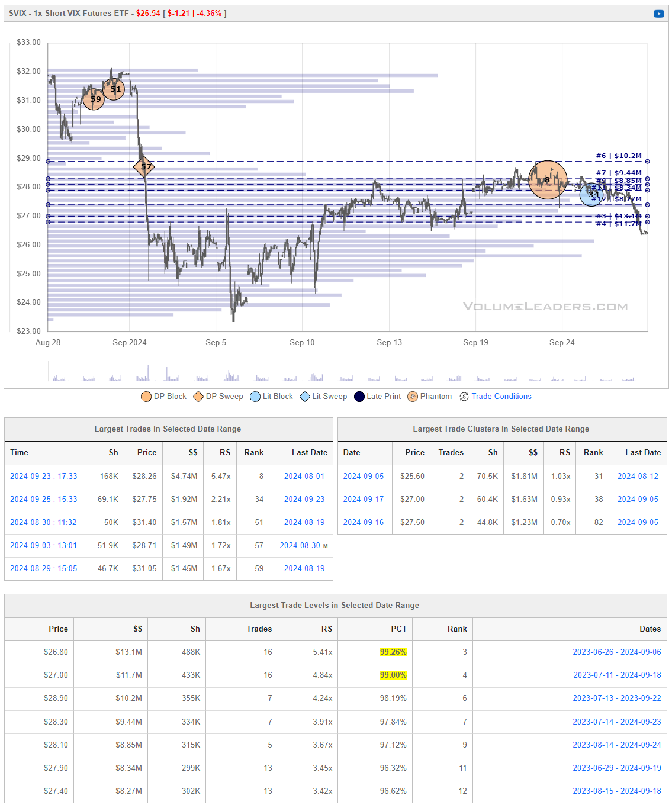This screenshot has width=672, height=808.
Task: Click cluster last date 2024-08-12
Action: click(638, 476)
